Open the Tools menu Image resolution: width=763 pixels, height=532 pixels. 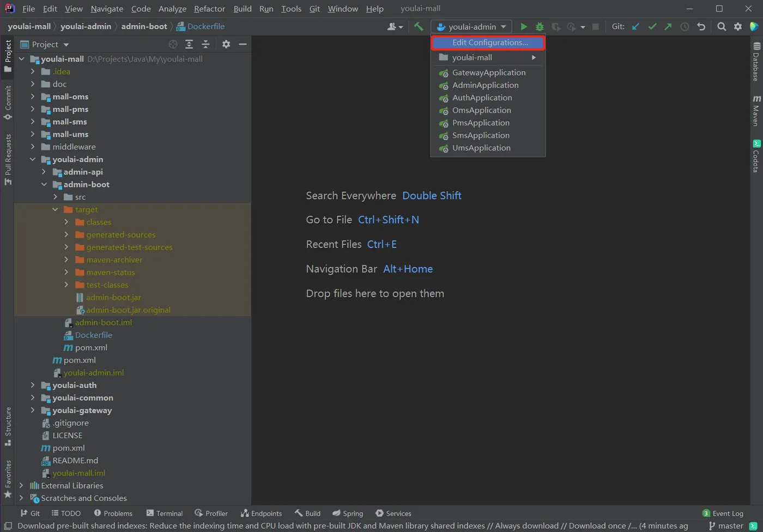(x=291, y=9)
